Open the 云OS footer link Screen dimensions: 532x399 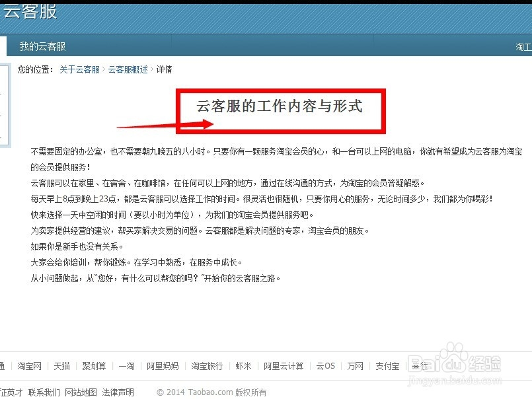click(x=325, y=366)
